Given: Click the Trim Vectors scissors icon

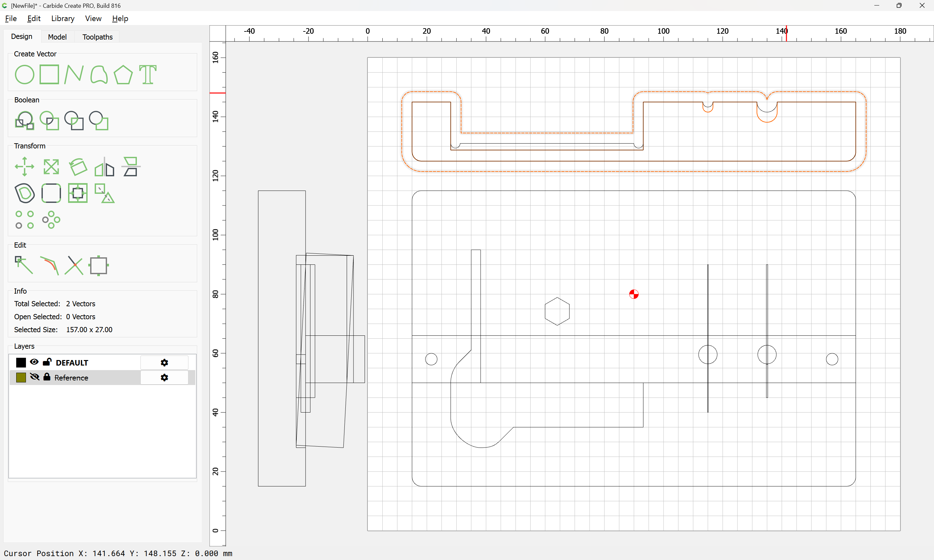Looking at the screenshot, I should click(x=74, y=265).
